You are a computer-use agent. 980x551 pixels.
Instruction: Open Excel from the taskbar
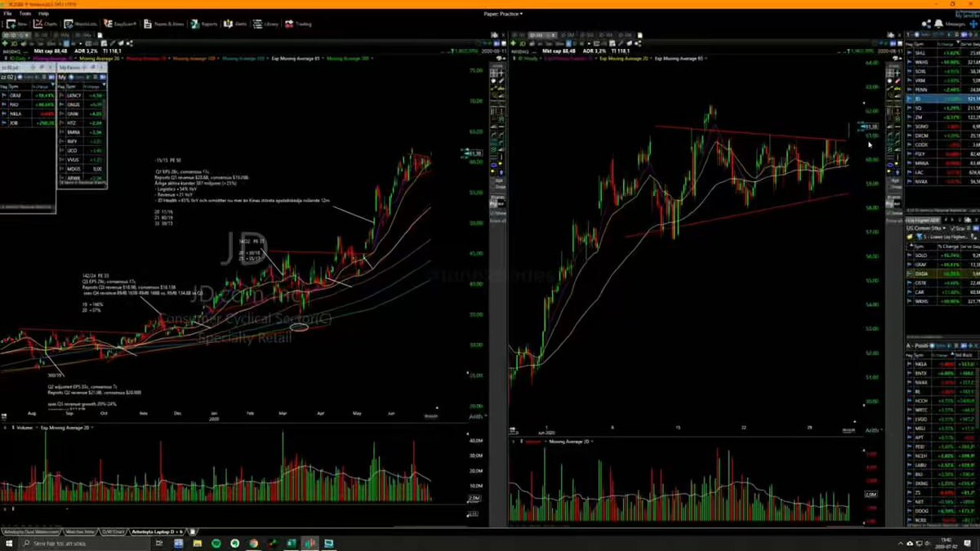coord(292,544)
